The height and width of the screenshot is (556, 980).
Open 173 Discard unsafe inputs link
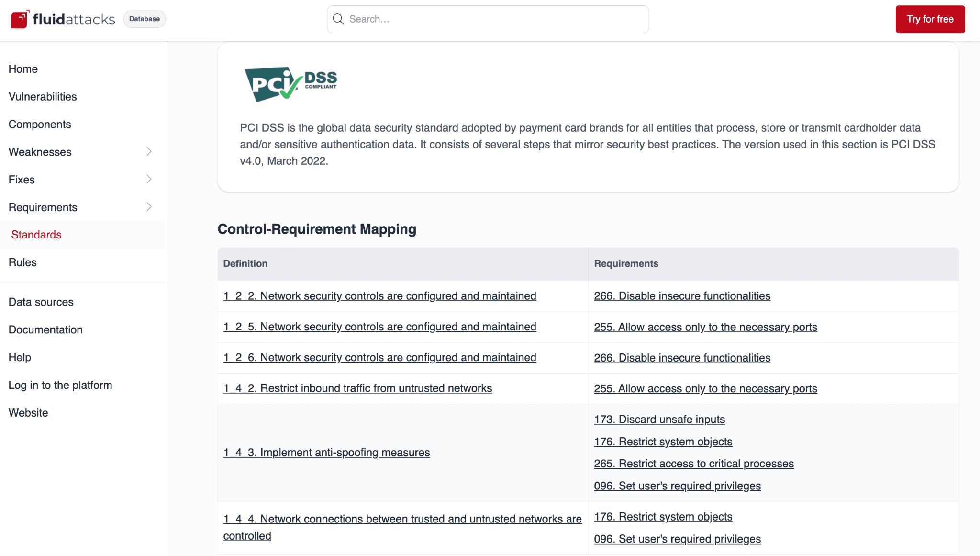(659, 420)
